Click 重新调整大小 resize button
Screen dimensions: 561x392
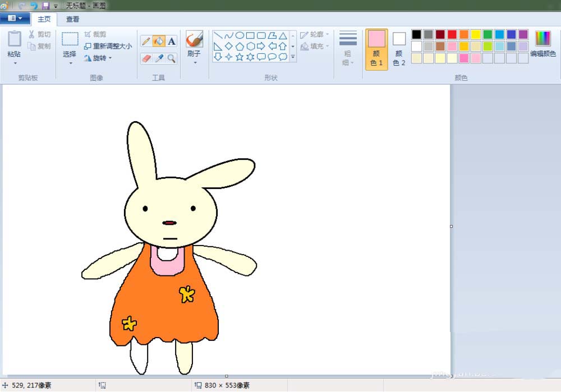point(108,46)
